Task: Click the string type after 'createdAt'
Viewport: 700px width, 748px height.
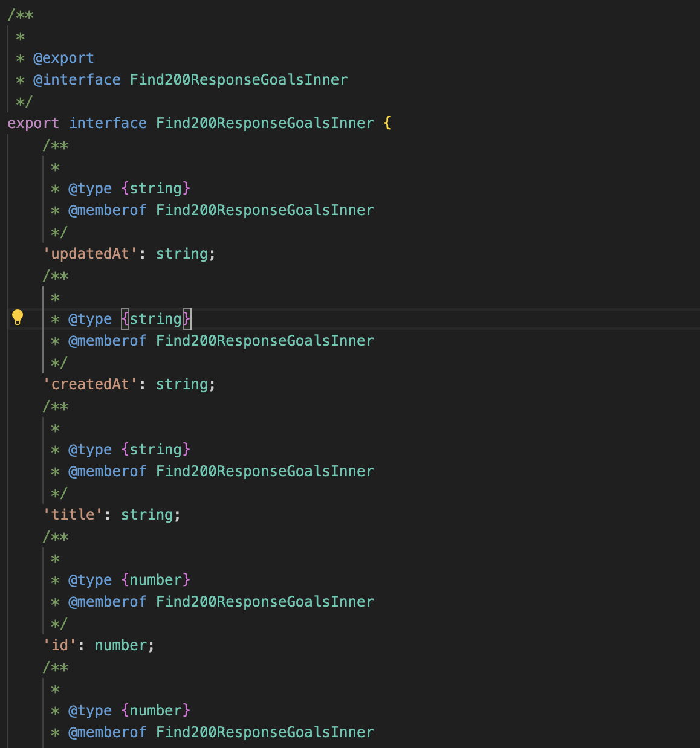Action: [182, 384]
